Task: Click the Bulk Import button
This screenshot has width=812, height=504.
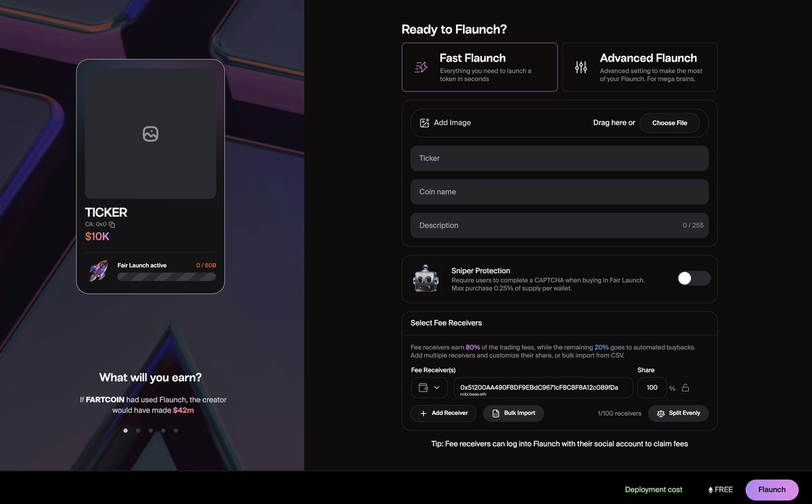Action: point(514,413)
